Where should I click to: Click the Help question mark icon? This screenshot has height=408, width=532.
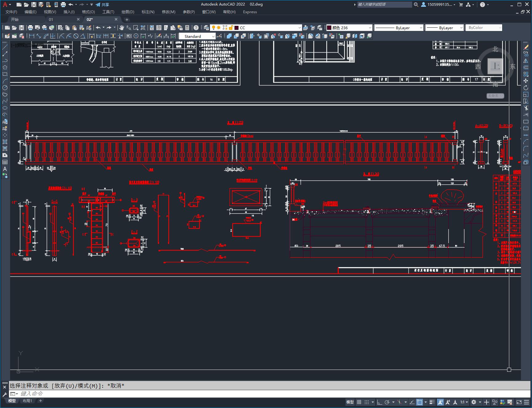click(196, 28)
